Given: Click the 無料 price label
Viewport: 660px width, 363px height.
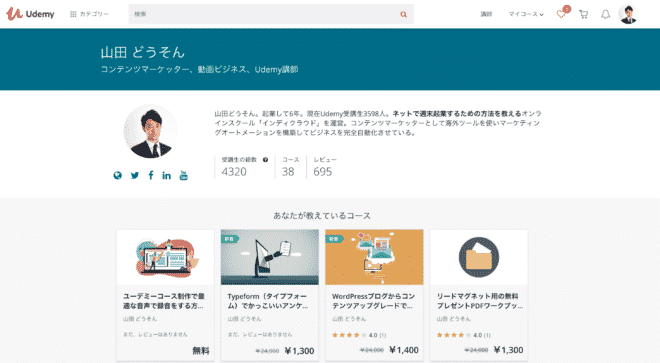Looking at the screenshot, I should [x=201, y=350].
